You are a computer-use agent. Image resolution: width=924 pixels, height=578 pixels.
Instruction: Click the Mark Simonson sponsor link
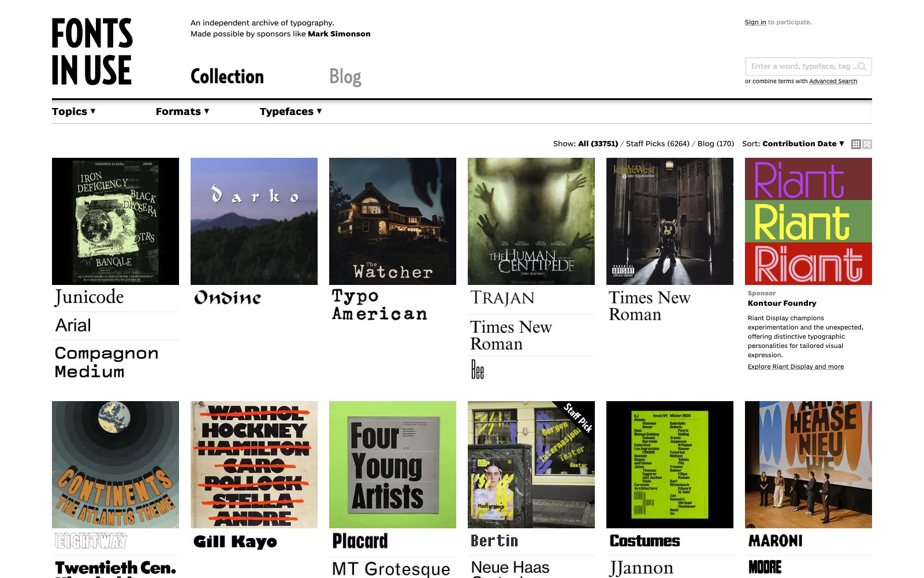(x=339, y=34)
